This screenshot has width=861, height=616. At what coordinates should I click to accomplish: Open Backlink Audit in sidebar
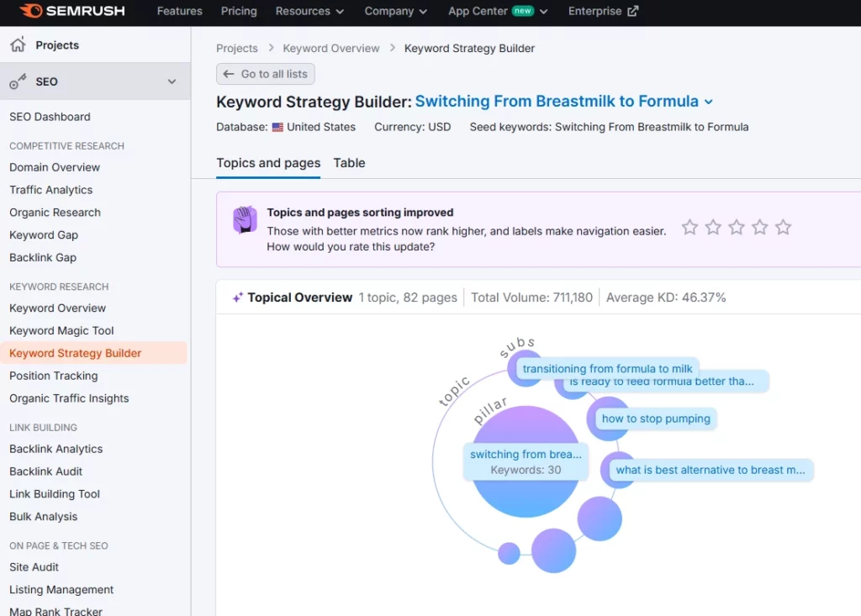coord(45,471)
